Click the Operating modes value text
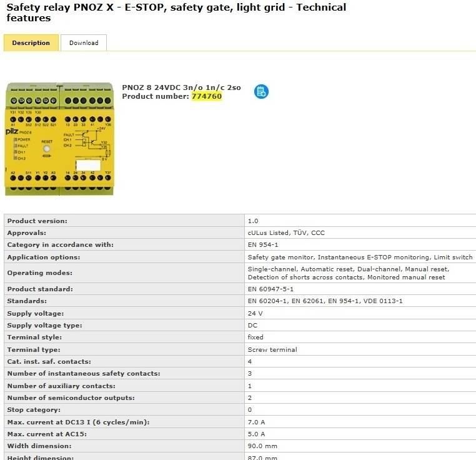The width and height of the screenshot is (476, 460). coord(348,273)
